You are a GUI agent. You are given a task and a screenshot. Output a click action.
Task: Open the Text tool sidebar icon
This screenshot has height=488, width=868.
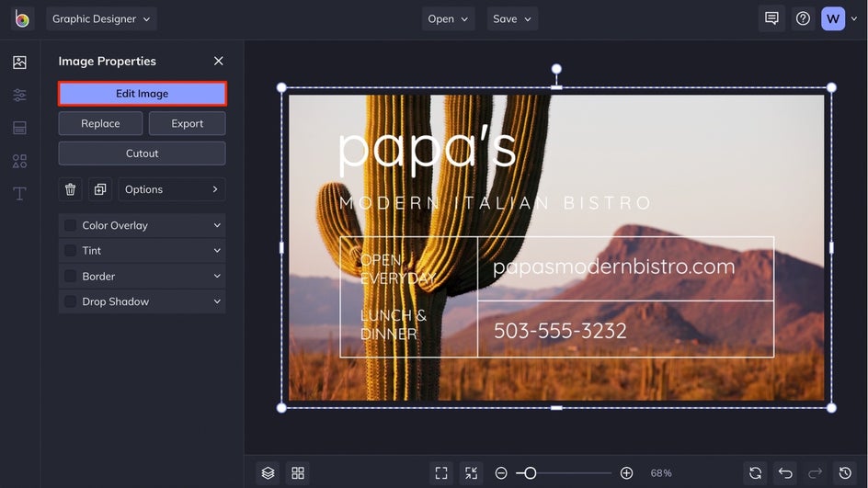(19, 194)
